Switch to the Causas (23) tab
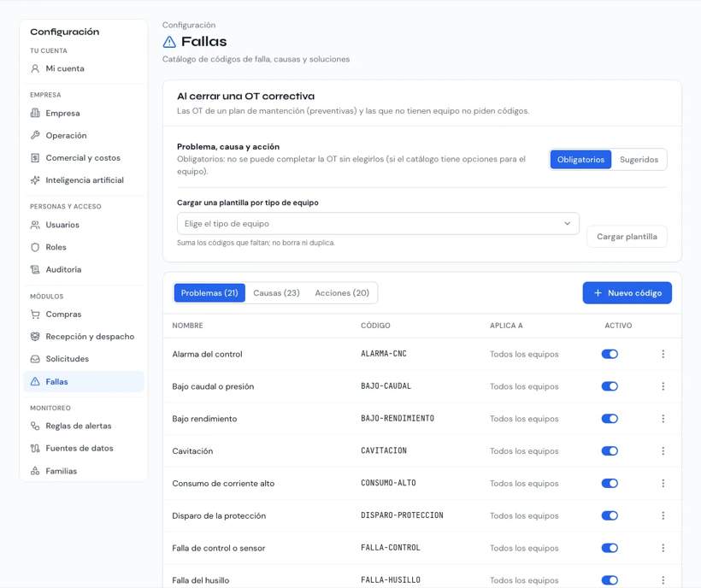The height and width of the screenshot is (588, 701). pos(276,292)
